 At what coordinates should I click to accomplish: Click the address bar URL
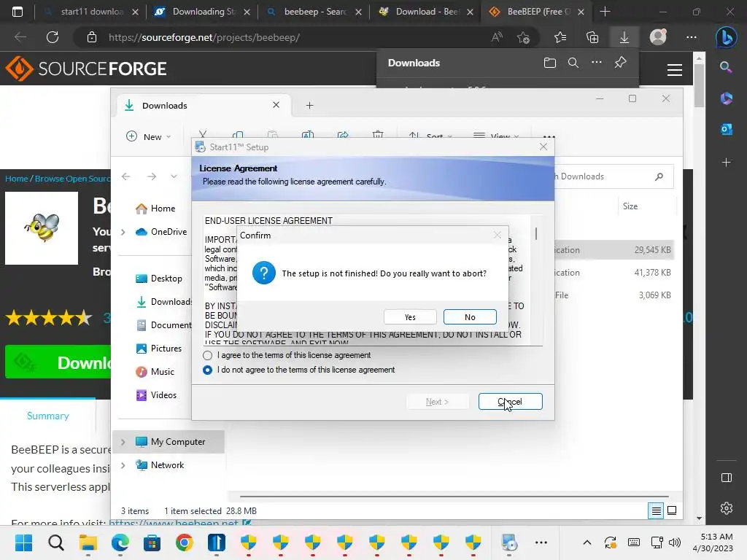point(204,38)
